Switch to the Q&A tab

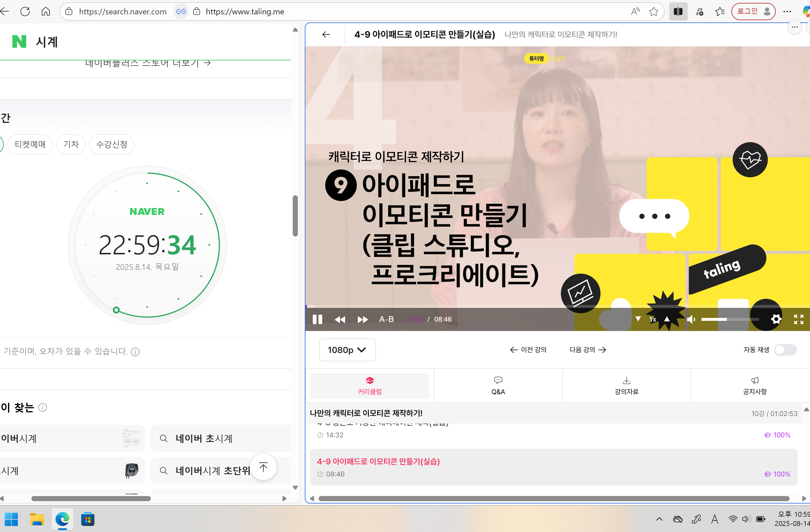pos(498,386)
